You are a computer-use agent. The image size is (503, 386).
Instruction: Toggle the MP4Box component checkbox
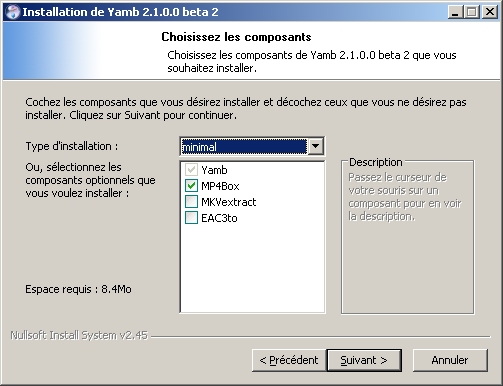tap(191, 186)
